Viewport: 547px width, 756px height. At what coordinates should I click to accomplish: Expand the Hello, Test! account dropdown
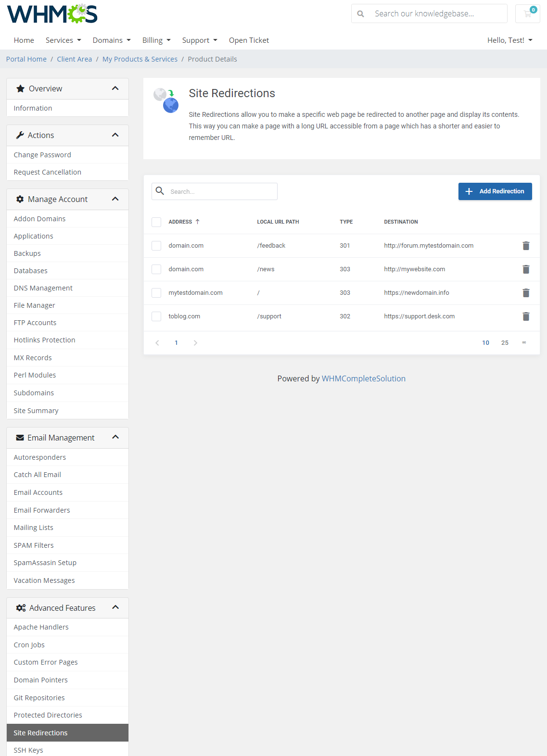point(509,40)
